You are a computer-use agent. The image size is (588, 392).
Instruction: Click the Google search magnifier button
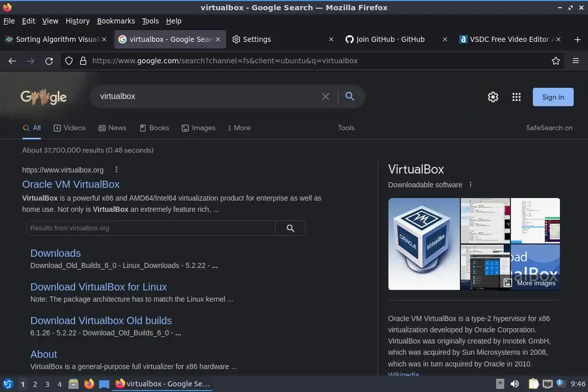pos(350,96)
